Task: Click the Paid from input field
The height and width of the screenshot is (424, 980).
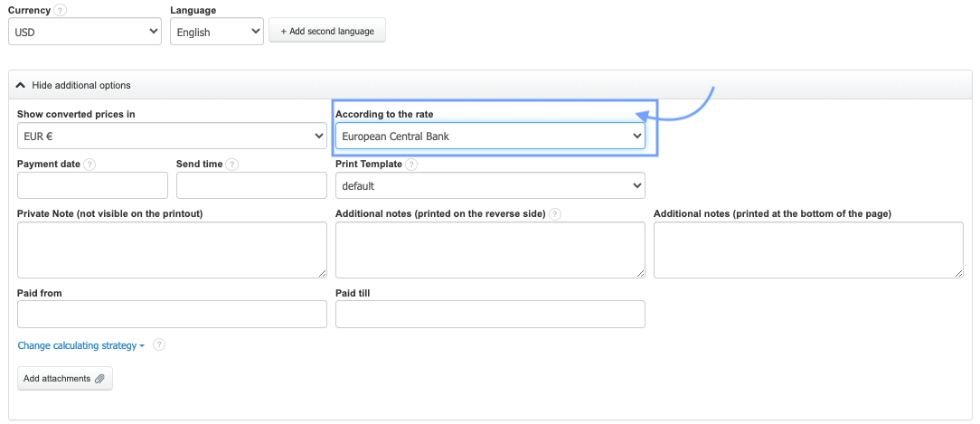Action: 172,314
